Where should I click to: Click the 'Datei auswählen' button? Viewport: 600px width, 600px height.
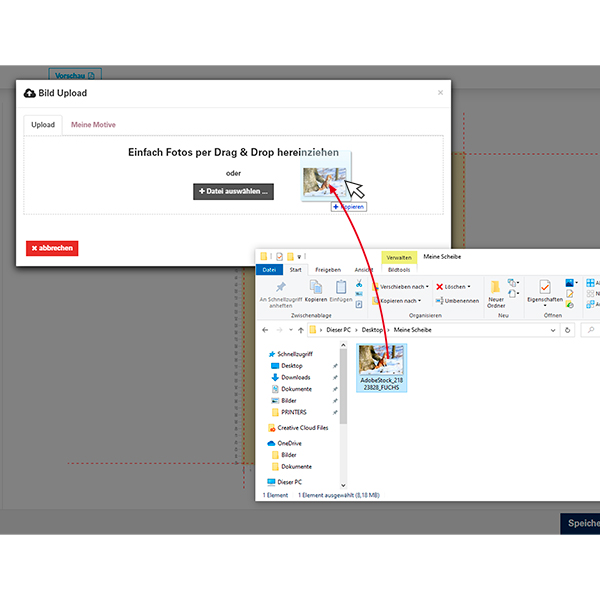pyautogui.click(x=233, y=191)
